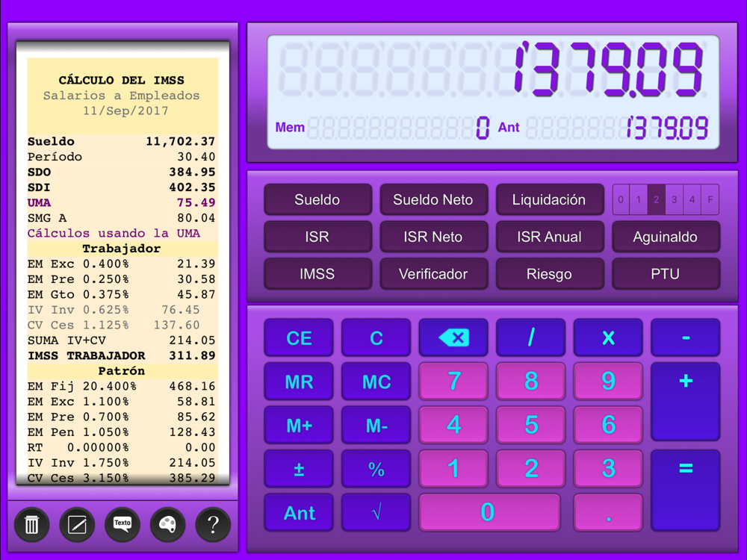Viewport: 747px width, 560px height.
Task: Tap the minus subtraction key
Action: [x=686, y=337]
